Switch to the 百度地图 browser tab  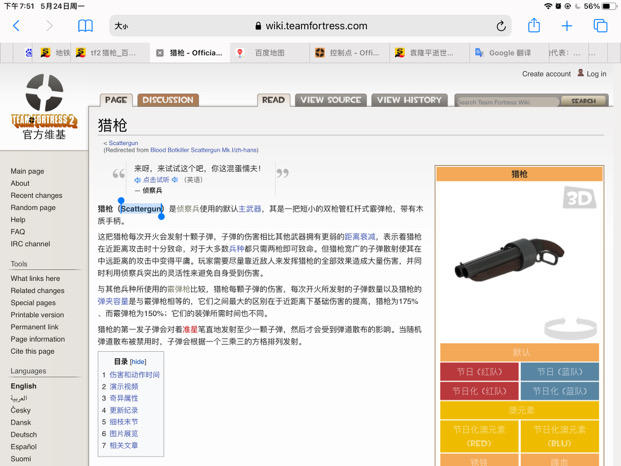coord(269,53)
